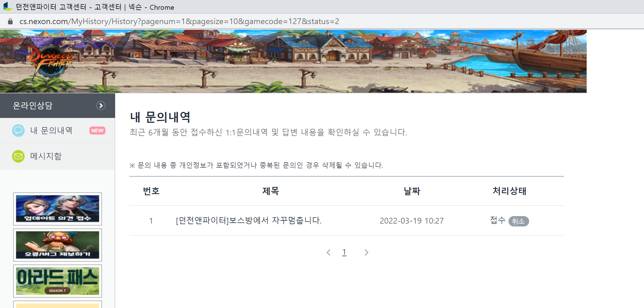Click the NEW badge next to 내 문의내역
644x308 pixels.
click(x=97, y=131)
